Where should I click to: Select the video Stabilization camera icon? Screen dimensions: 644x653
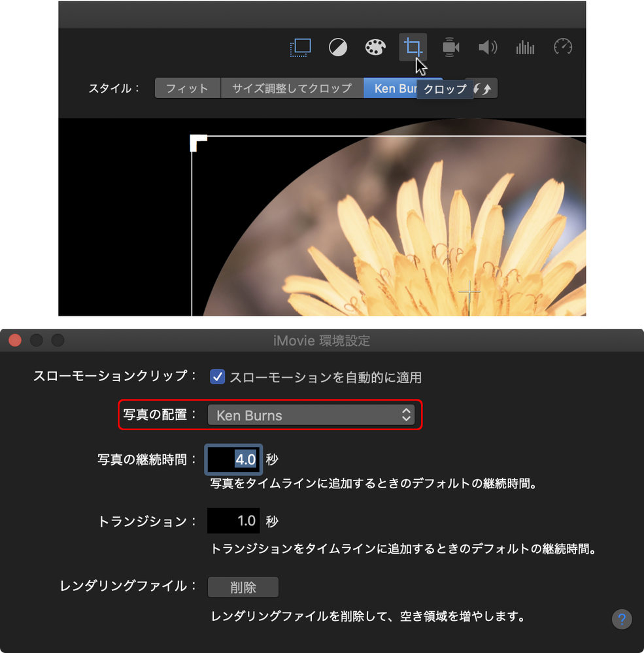[x=450, y=46]
